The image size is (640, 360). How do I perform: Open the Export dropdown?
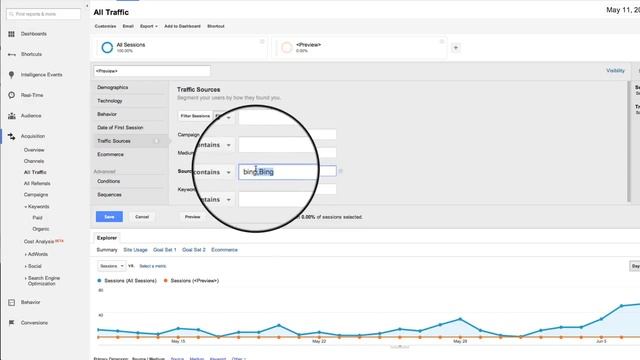(149, 26)
